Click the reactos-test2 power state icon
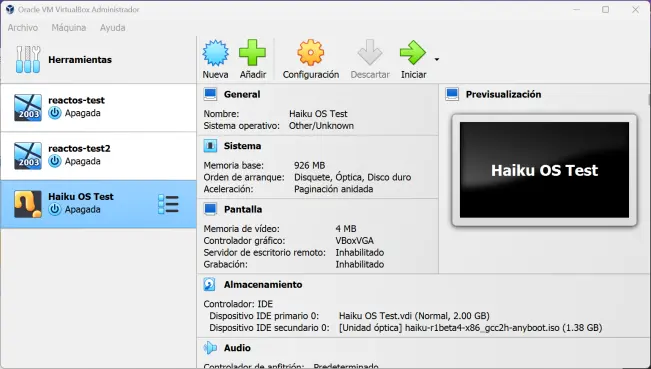 tap(54, 161)
